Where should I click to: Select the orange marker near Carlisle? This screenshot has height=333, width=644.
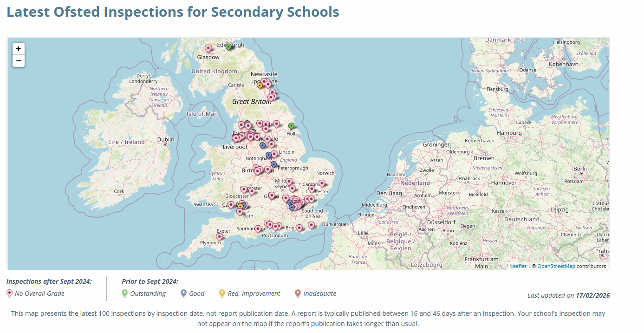click(260, 86)
